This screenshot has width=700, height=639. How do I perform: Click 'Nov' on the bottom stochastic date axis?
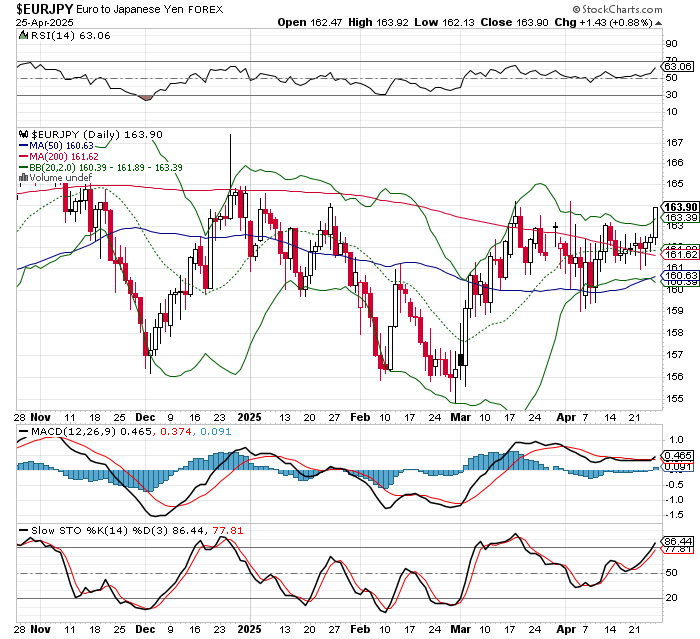tap(40, 630)
